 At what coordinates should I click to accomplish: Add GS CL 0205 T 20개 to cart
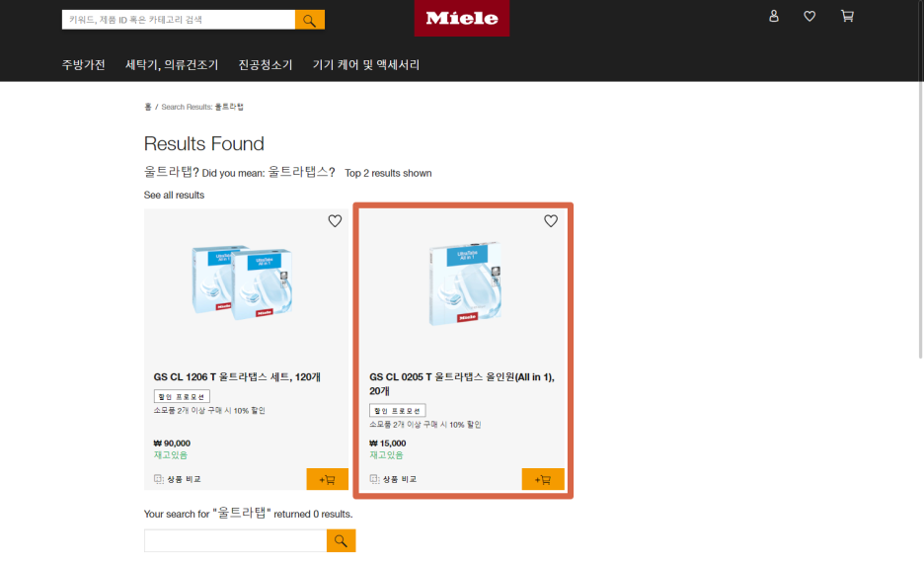tap(543, 479)
